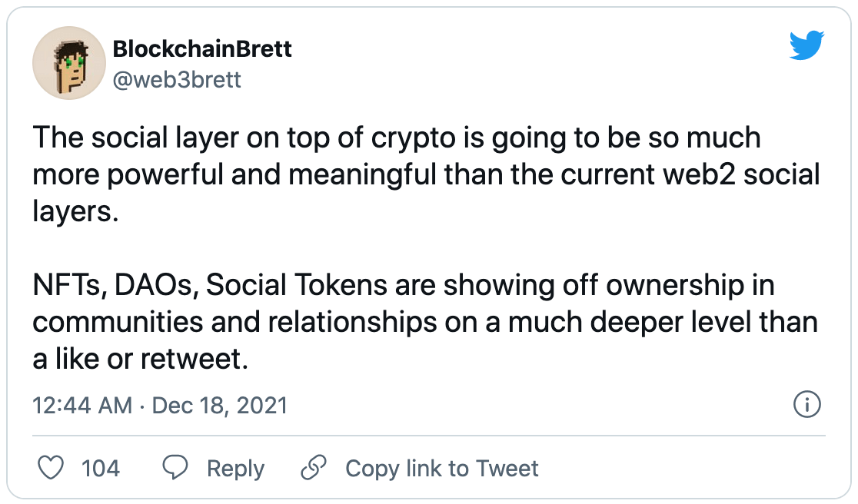Image resolution: width=858 pixels, height=504 pixels.
Task: Visit the @web3brett handle link
Action: (177, 78)
